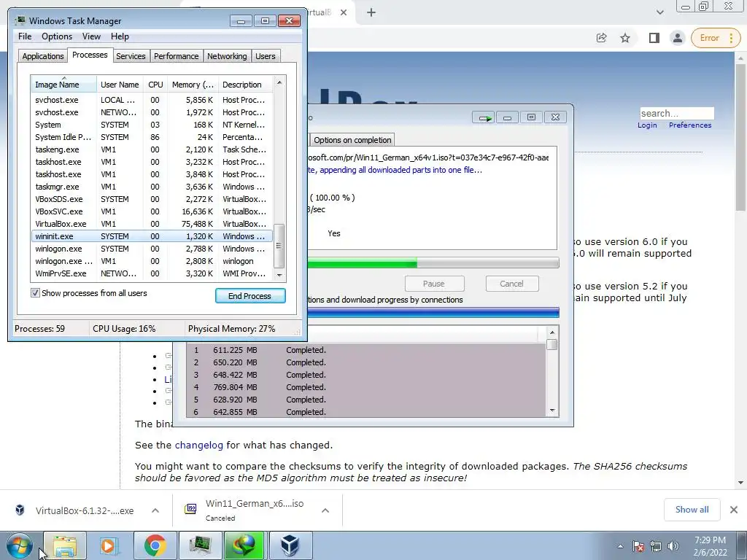
Task: Open Windows Explorer from the taskbar
Action: point(65,545)
